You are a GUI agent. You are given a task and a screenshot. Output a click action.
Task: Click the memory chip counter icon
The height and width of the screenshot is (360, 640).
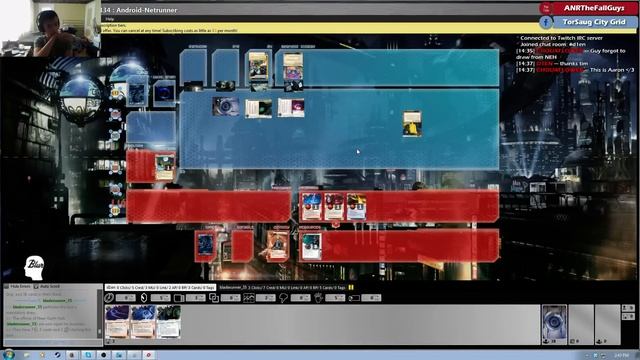tap(179, 298)
